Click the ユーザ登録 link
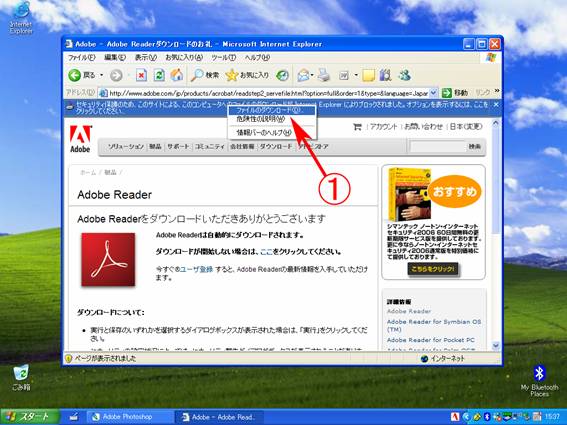 pos(196,269)
